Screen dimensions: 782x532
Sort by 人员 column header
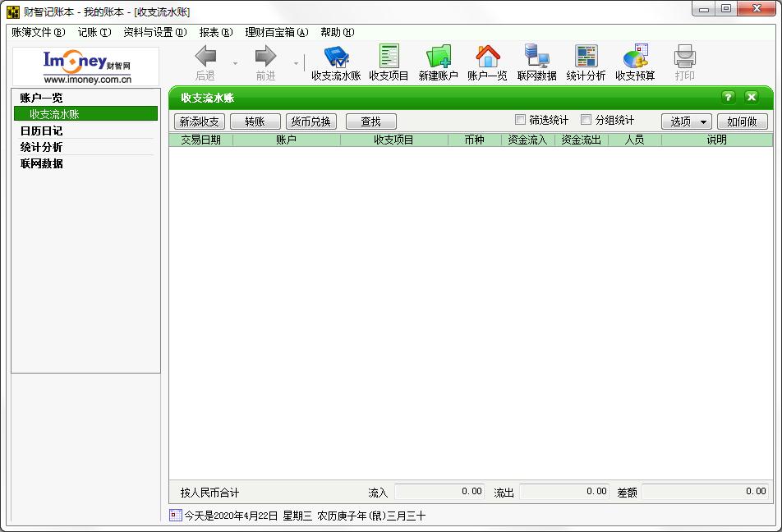(635, 140)
